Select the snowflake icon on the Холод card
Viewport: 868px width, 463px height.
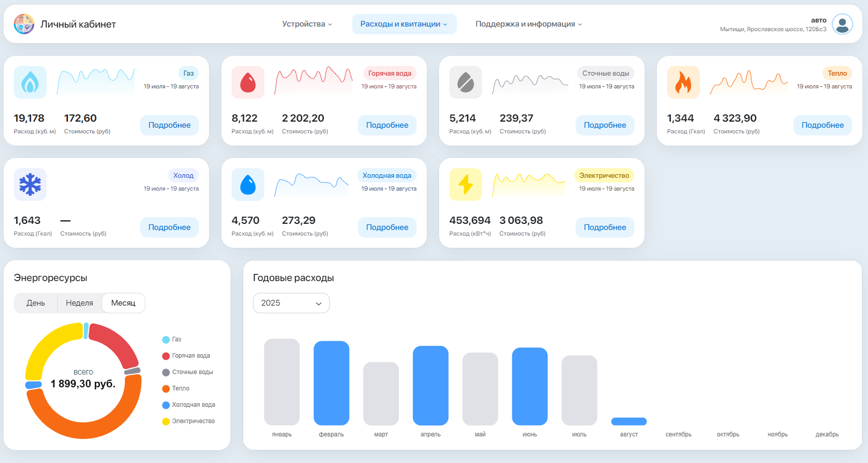(x=30, y=184)
